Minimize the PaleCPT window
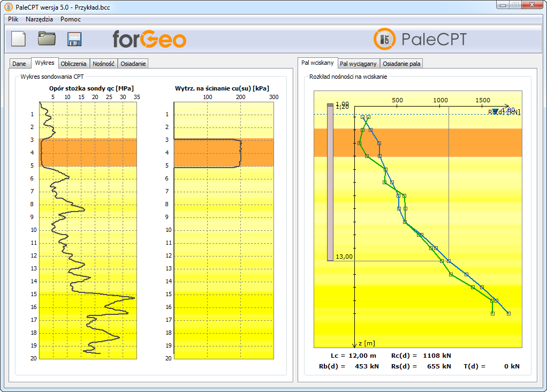The width and height of the screenshot is (547, 392). (503, 5)
